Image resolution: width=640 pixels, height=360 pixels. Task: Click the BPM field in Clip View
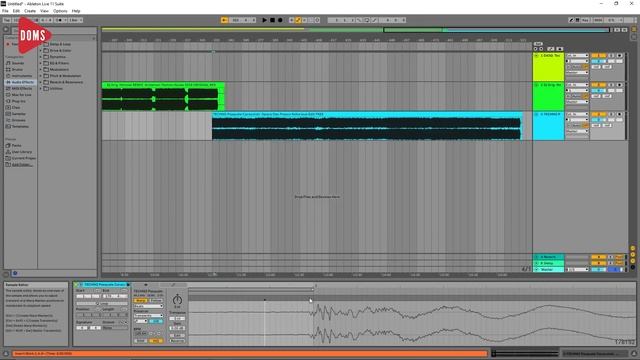pyautogui.click(x=141, y=333)
